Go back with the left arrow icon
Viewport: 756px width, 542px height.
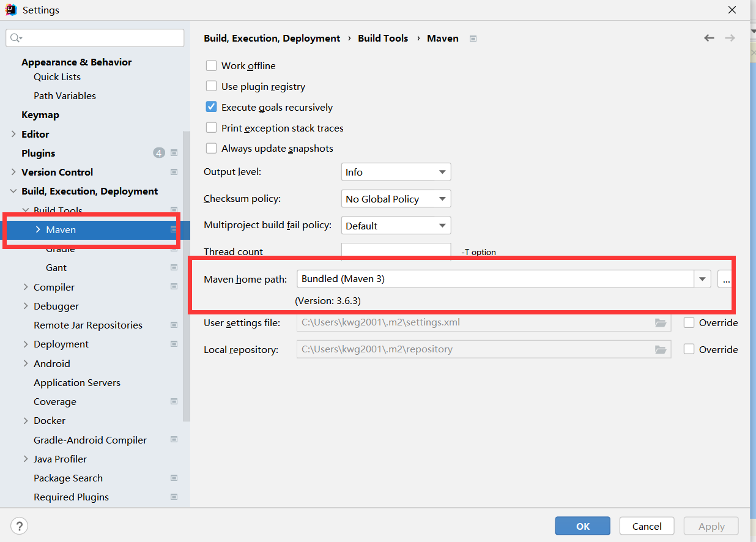point(709,38)
